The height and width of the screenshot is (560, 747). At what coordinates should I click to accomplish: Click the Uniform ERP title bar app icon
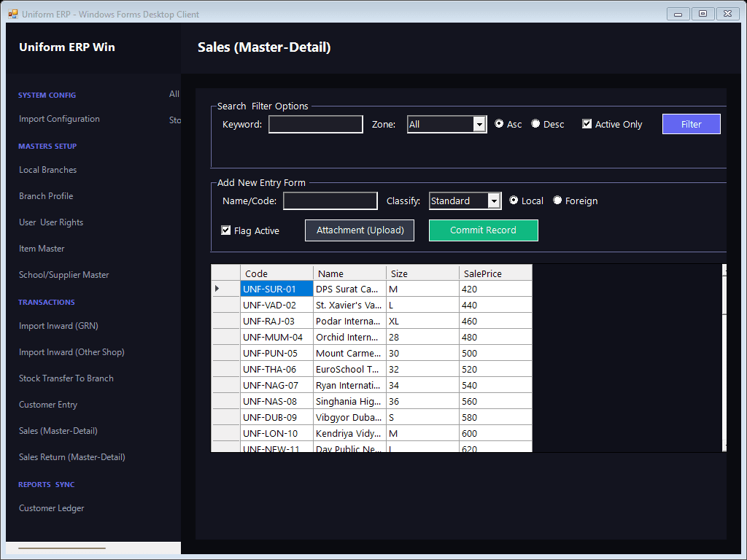click(13, 14)
